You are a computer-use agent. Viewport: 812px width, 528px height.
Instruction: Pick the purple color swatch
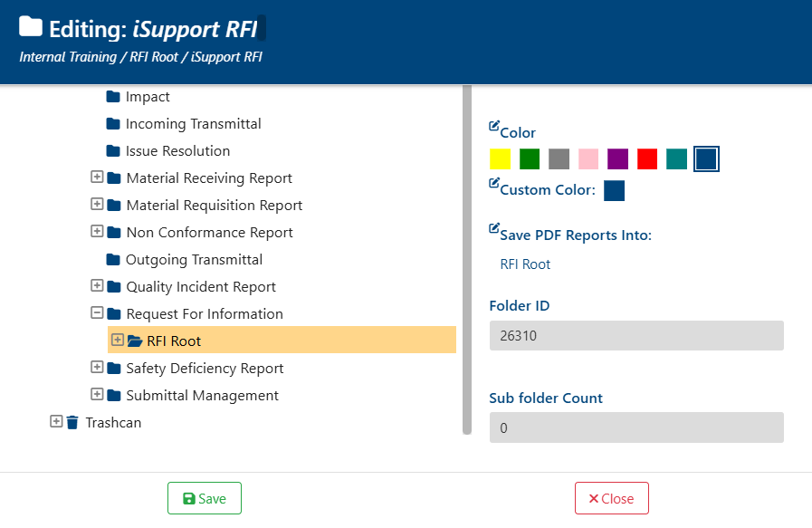(617, 159)
